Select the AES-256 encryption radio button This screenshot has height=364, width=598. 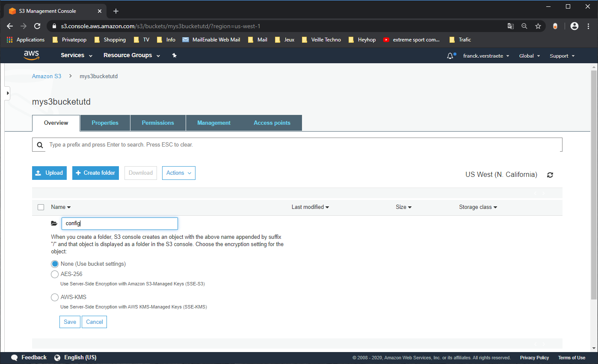click(55, 274)
